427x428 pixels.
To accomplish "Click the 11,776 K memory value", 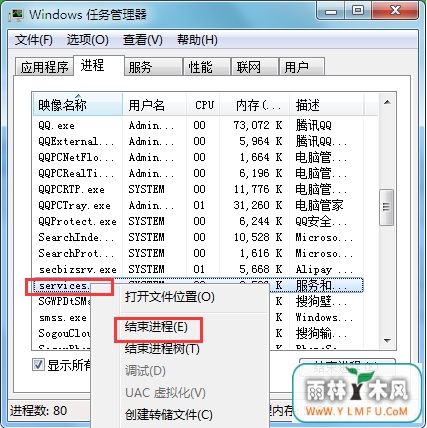I will 258,189.
